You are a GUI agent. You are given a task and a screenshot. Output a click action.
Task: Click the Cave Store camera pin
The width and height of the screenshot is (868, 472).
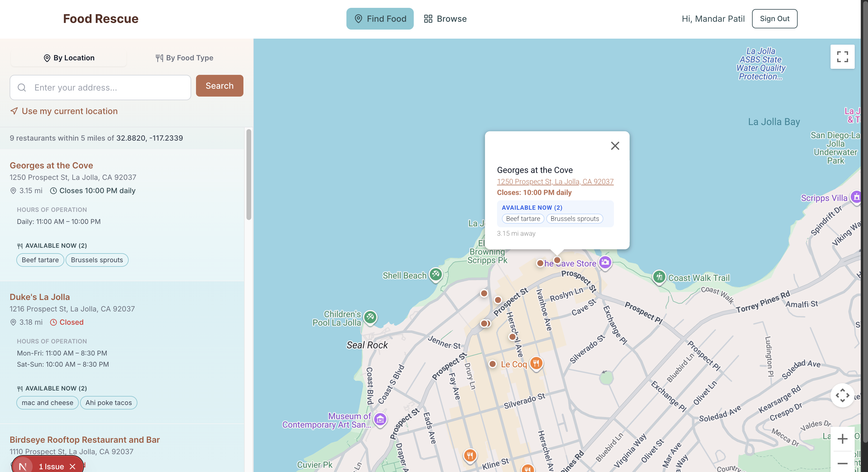[x=605, y=262]
